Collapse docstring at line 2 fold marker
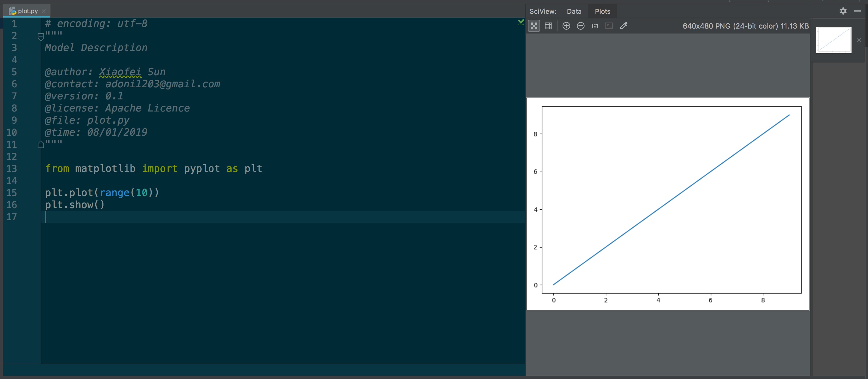 [x=41, y=36]
